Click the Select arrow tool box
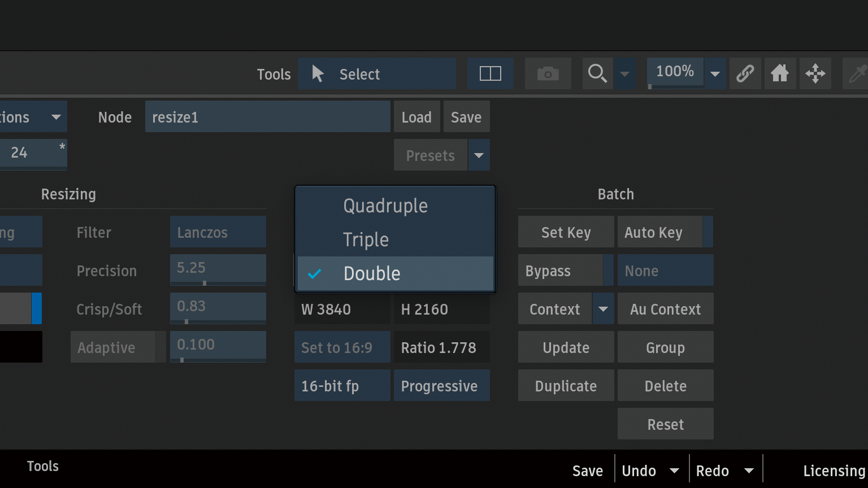Viewport: 868px width, 488px height. [x=377, y=74]
